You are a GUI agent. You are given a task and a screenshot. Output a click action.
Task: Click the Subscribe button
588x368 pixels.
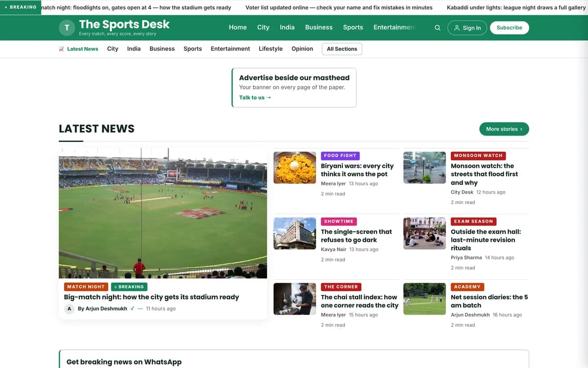point(509,27)
